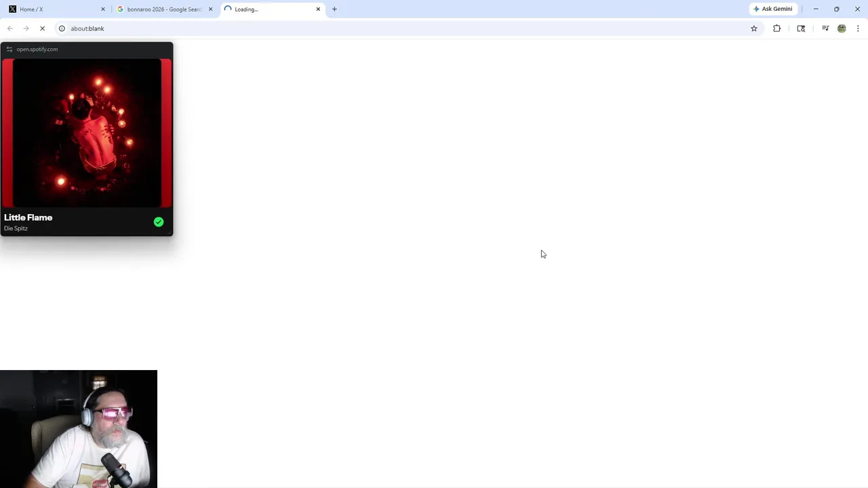The height and width of the screenshot is (488, 868).
Task: Open the Chrome profile avatar
Action: (x=842, y=28)
